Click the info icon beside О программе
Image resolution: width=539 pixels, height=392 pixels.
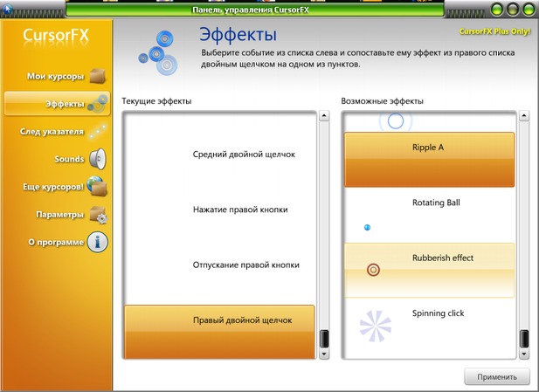97,242
